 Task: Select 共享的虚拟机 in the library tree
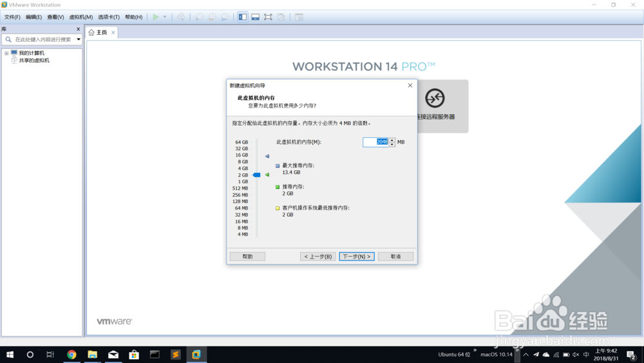pyautogui.click(x=34, y=61)
